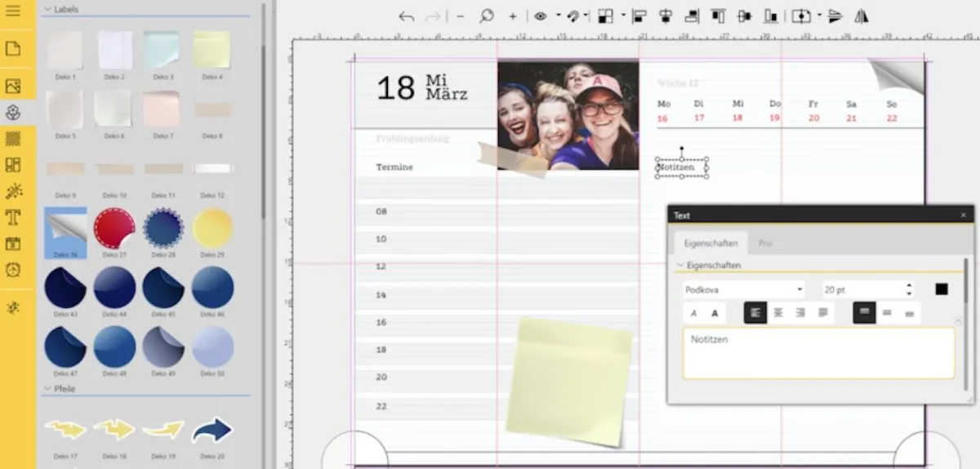Toggle italic text formatting
The width and height of the screenshot is (980, 469).
point(694,313)
